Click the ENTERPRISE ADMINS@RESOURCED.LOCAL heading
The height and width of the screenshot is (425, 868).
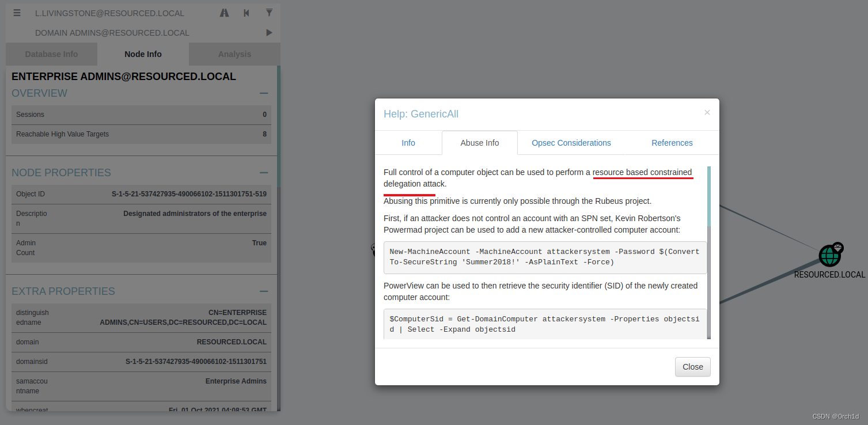click(124, 77)
